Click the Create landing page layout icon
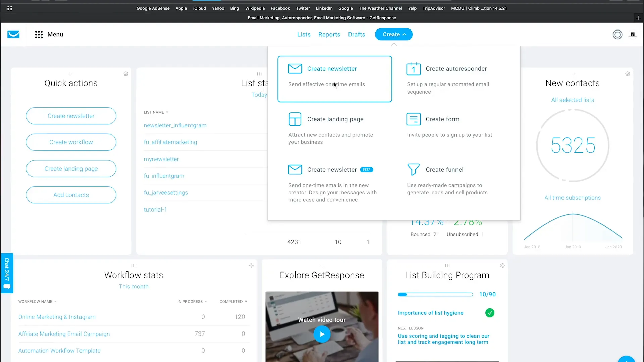 (295, 119)
